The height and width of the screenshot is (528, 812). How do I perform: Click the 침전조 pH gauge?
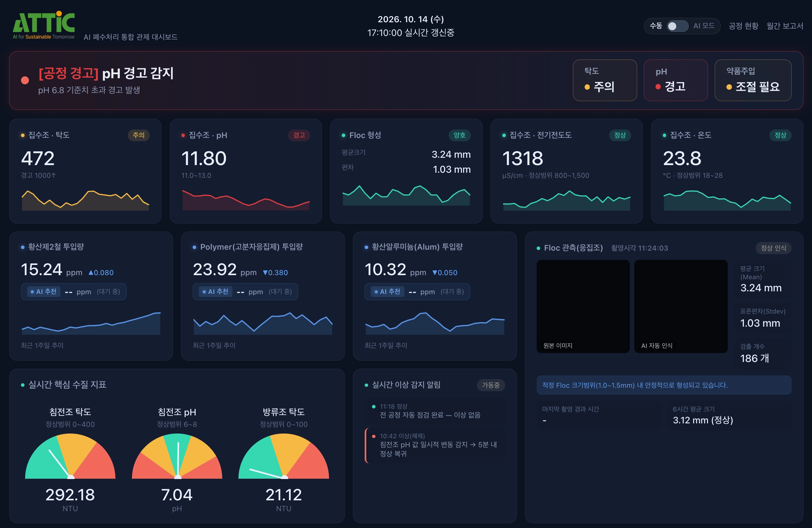point(177,456)
